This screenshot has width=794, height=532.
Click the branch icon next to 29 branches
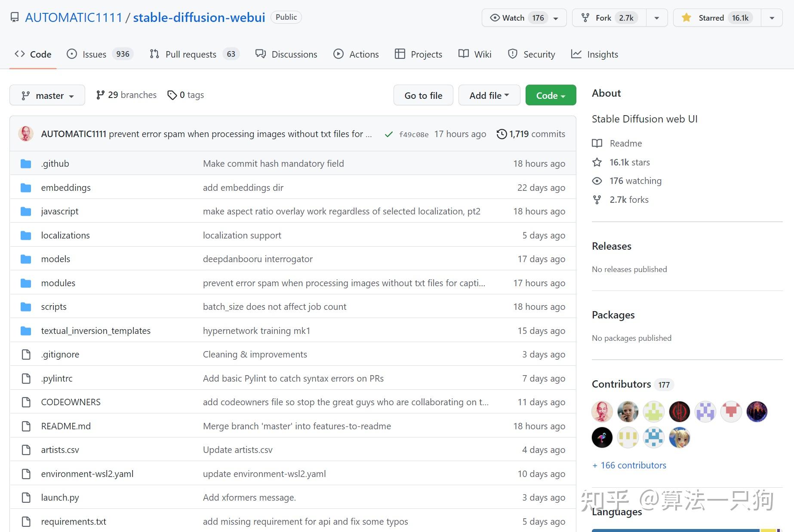[x=100, y=95]
